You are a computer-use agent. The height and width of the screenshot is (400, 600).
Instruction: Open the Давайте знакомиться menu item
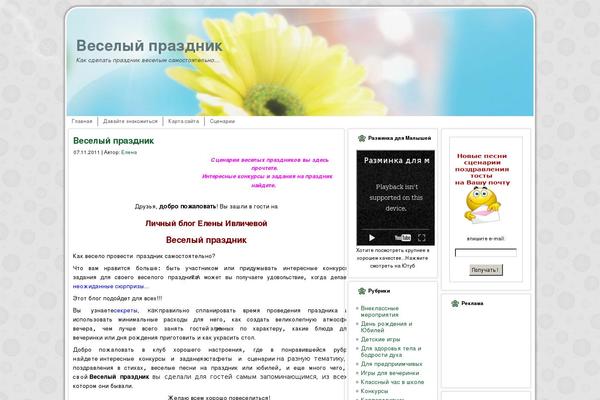point(130,121)
